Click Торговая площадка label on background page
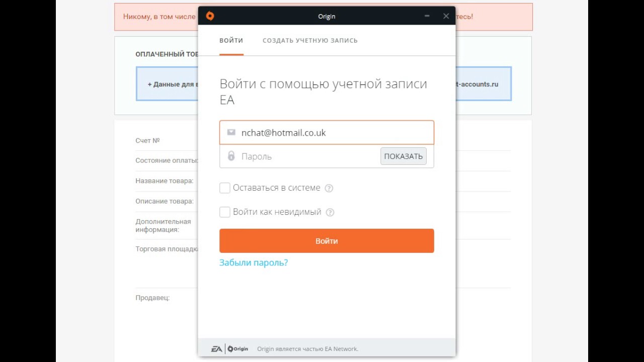The width and height of the screenshot is (644, 362). [167, 249]
